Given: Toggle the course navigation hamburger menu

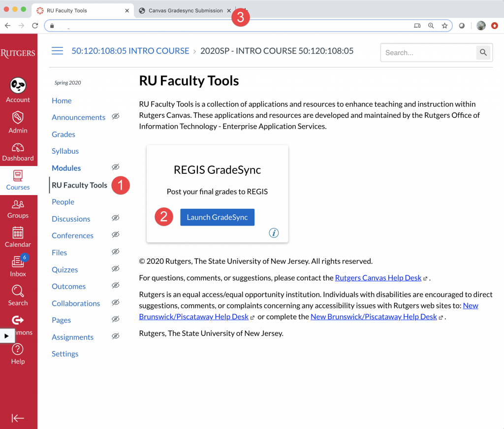Looking at the screenshot, I should click(x=57, y=51).
